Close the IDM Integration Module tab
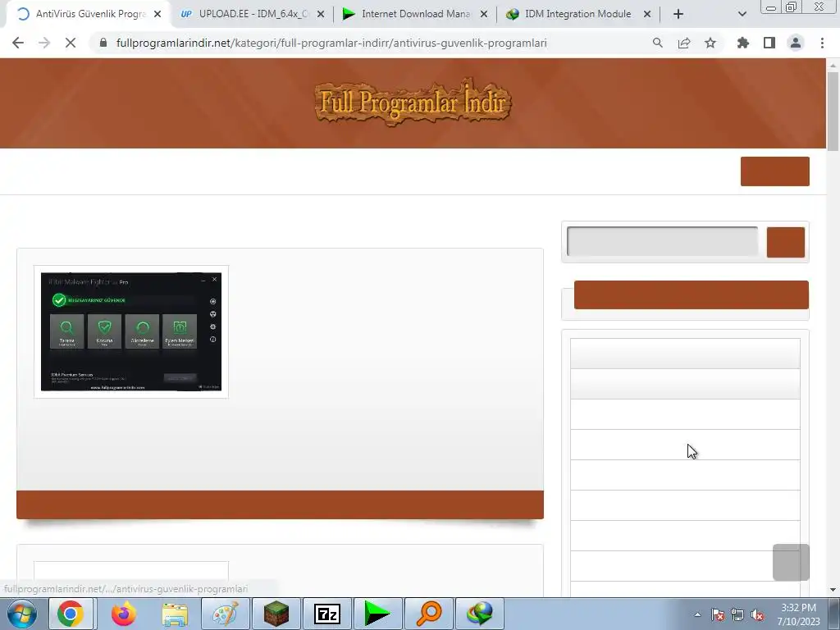The image size is (840, 630). [647, 15]
